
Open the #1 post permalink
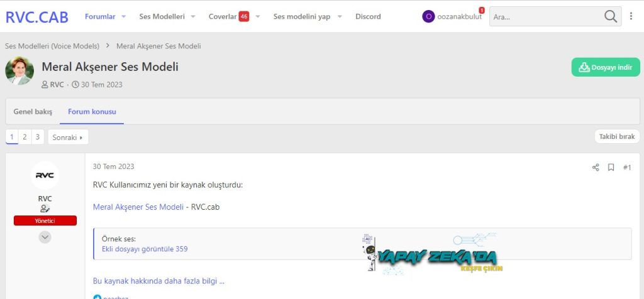(x=627, y=167)
